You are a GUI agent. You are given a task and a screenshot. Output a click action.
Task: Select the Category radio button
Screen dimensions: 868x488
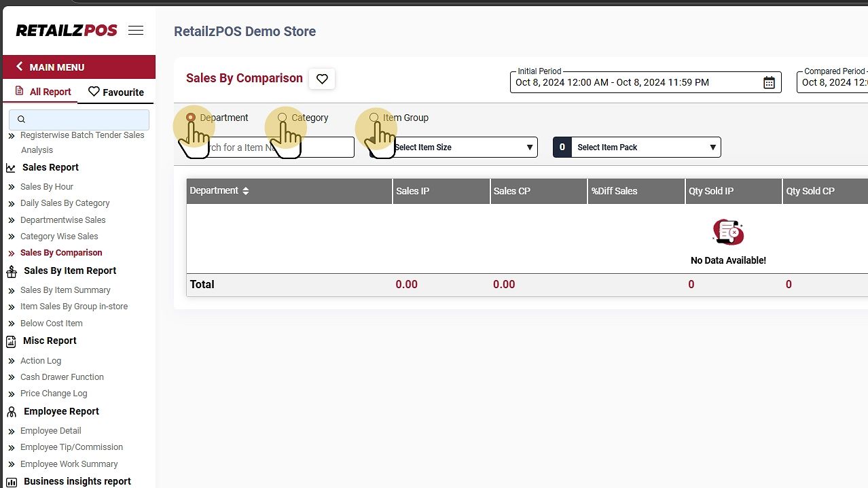283,118
